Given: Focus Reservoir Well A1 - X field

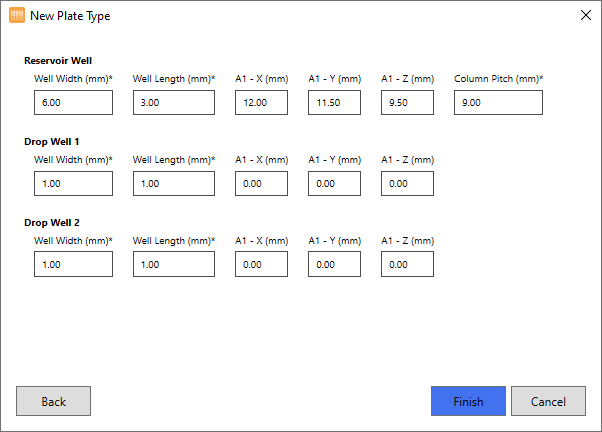Looking at the screenshot, I should 262,103.
